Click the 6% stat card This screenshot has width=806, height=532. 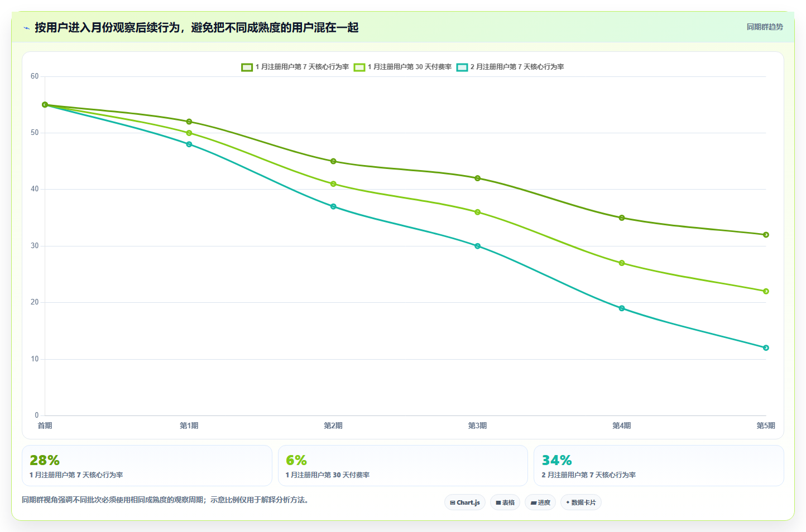[x=402, y=466]
